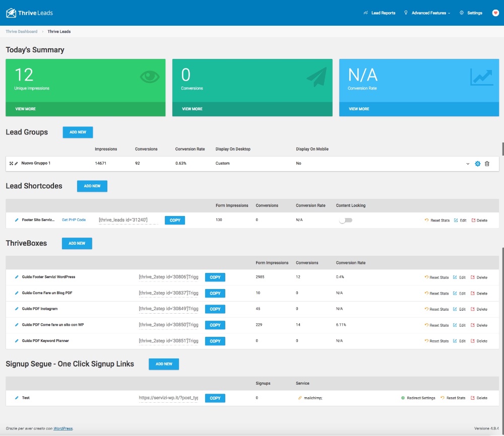Go to Thrive Dashboard breadcrumb
The image size is (504, 436).
(22, 31)
